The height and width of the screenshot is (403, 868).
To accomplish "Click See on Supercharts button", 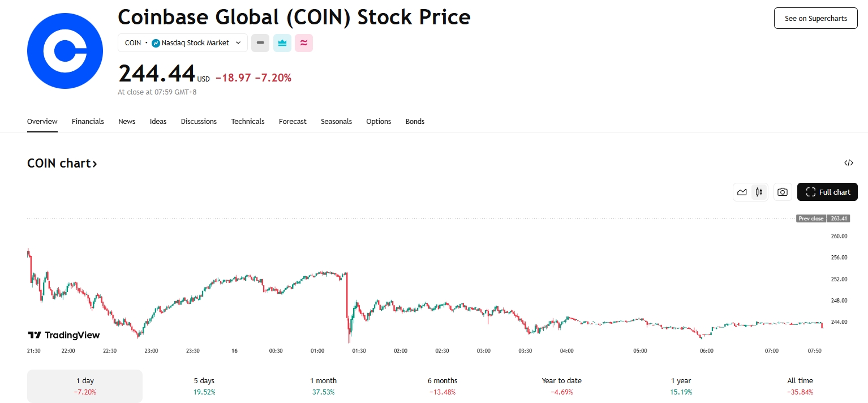I will tap(816, 18).
